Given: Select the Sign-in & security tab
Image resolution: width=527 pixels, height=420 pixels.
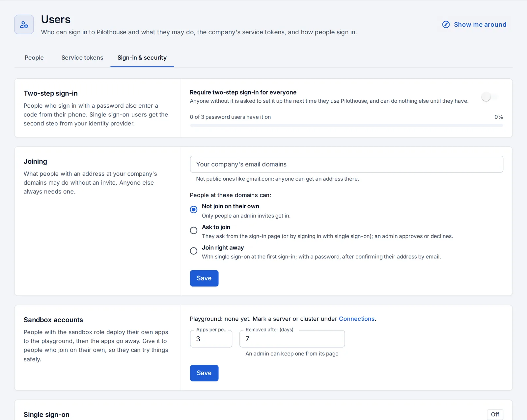Looking at the screenshot, I should [142, 58].
